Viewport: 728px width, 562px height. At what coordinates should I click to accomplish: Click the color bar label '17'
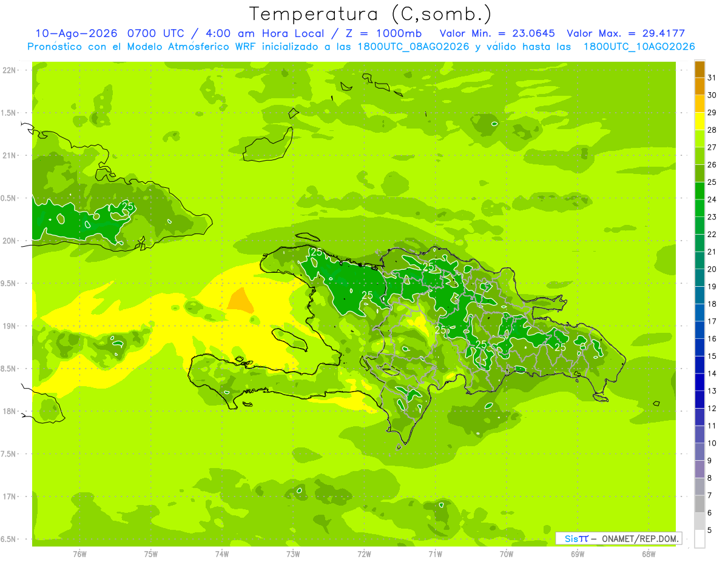click(x=712, y=321)
